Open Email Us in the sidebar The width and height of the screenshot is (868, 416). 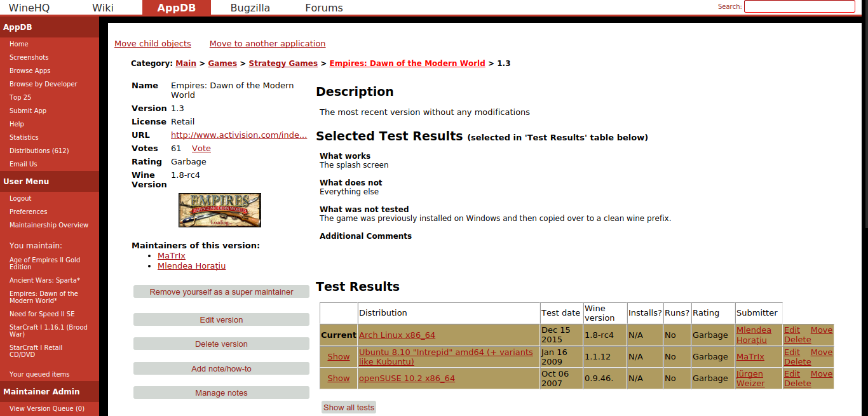[24, 164]
